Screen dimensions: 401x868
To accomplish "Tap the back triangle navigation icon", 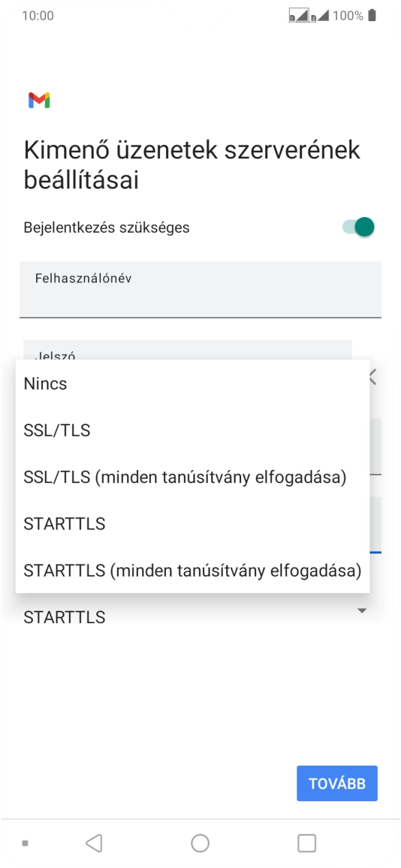I will tap(94, 843).
